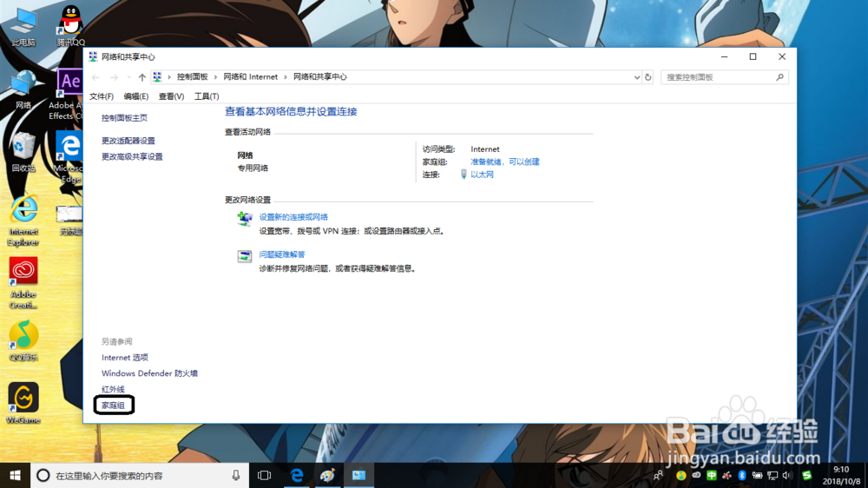The width and height of the screenshot is (868, 488).
Task: Click the 问题疑难解答 icon
Action: [245, 256]
